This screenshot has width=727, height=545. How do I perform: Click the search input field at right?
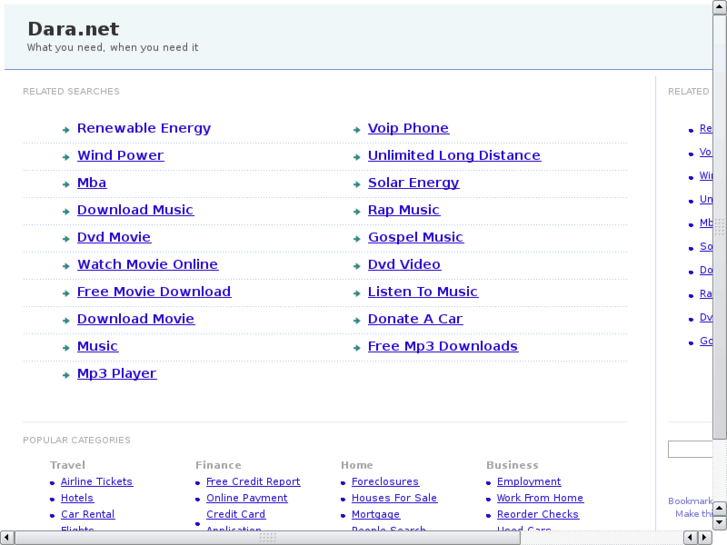(690, 449)
